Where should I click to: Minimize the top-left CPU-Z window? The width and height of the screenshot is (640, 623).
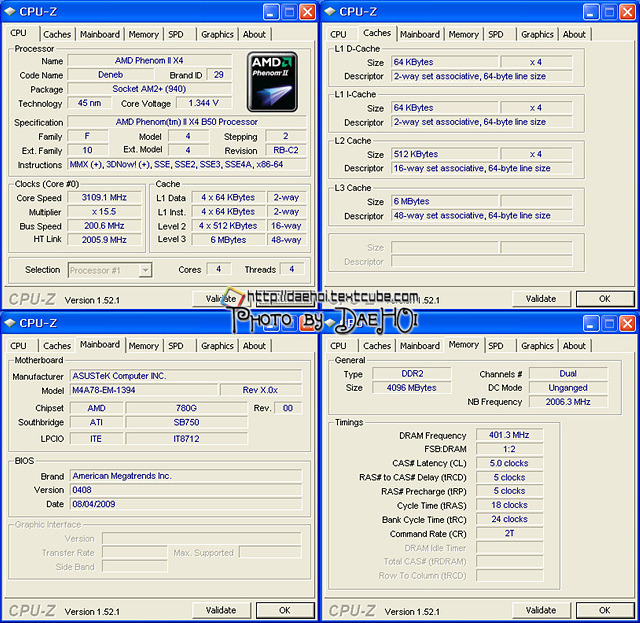tap(271, 12)
